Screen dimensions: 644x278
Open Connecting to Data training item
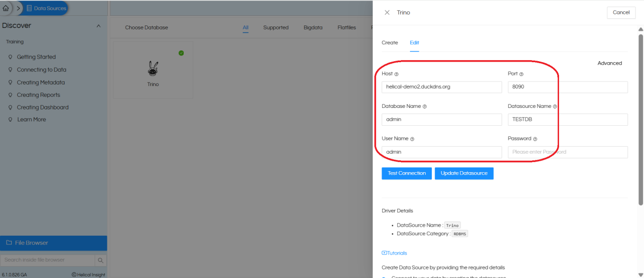pyautogui.click(x=42, y=70)
